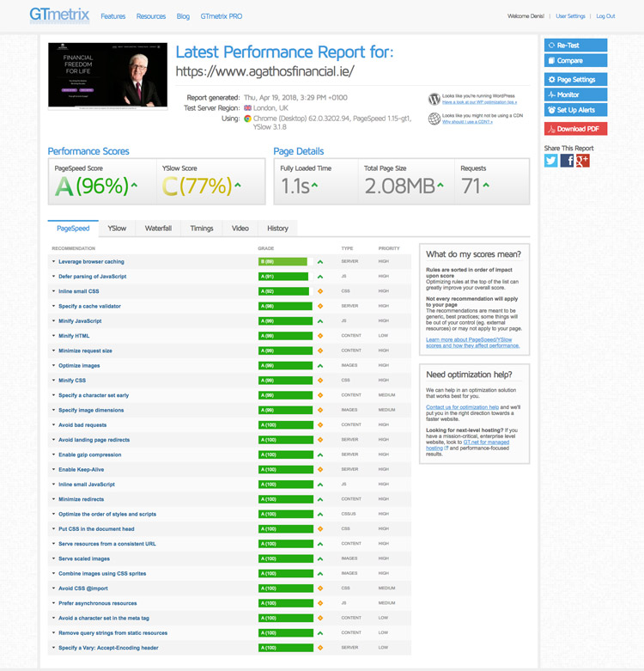Click the YSlow Score up arrow
The height and width of the screenshot is (671, 644).
coord(238,185)
